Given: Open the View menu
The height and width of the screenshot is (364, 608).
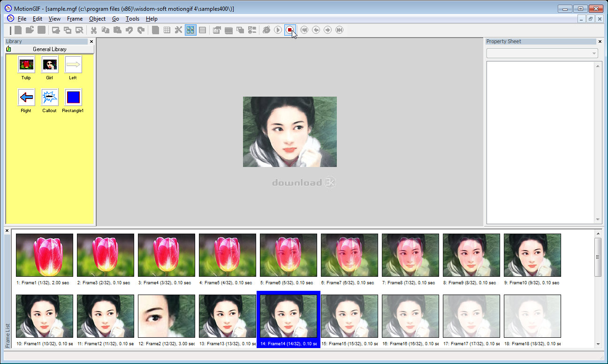Looking at the screenshot, I should click(54, 19).
